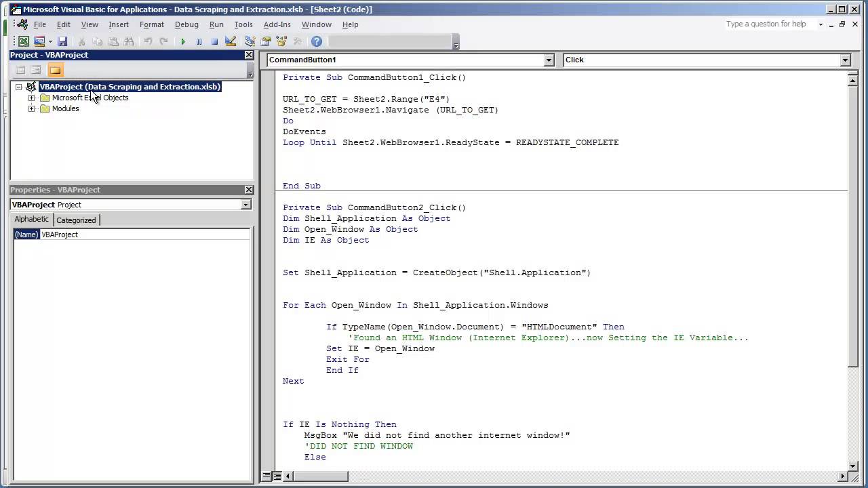Click the Full Module View button
The image size is (868, 488).
tap(277, 476)
